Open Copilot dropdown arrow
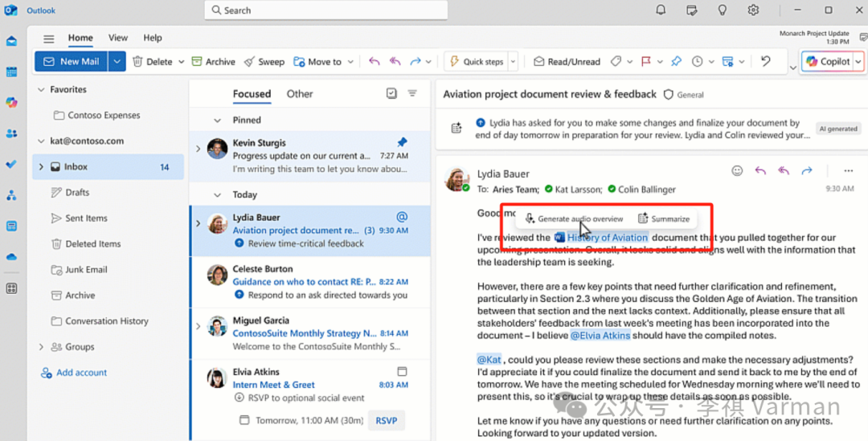 click(858, 61)
